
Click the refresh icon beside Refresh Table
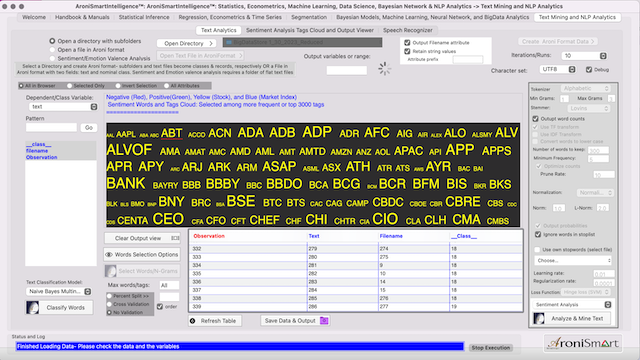pyautogui.click(x=193, y=321)
